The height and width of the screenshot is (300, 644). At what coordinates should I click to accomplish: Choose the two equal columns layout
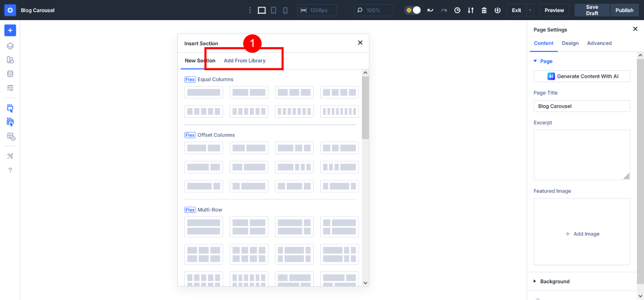tap(249, 92)
